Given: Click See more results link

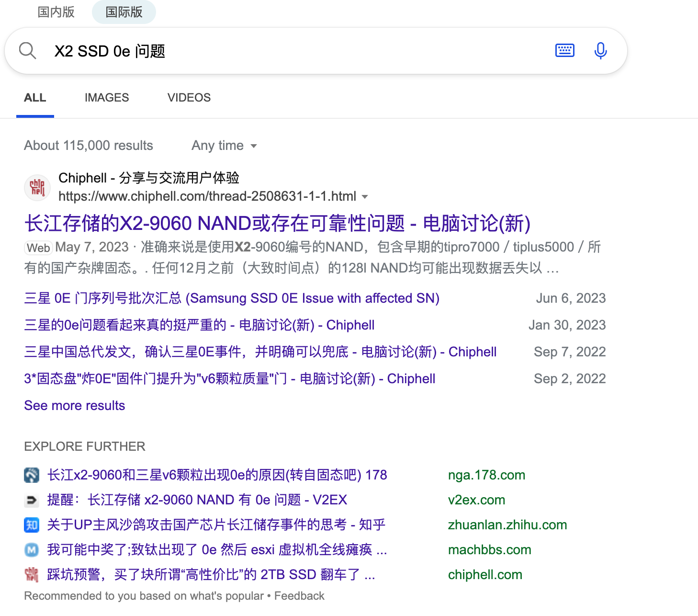Looking at the screenshot, I should pyautogui.click(x=75, y=406).
